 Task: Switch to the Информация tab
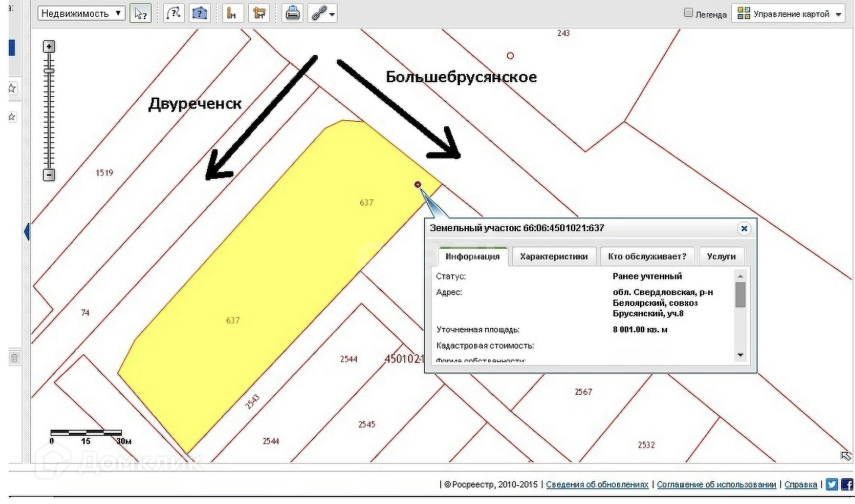[473, 256]
